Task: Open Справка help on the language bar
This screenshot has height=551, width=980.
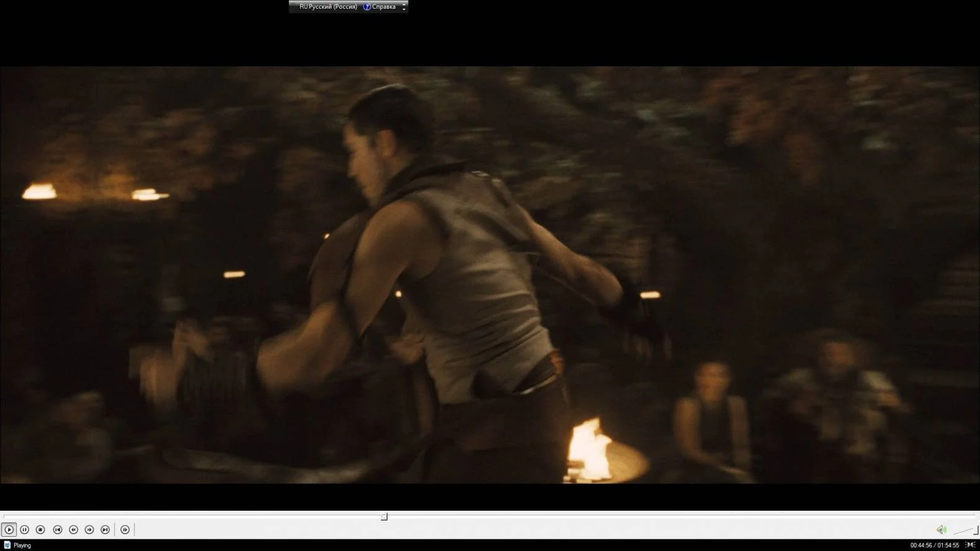Action: [x=380, y=7]
